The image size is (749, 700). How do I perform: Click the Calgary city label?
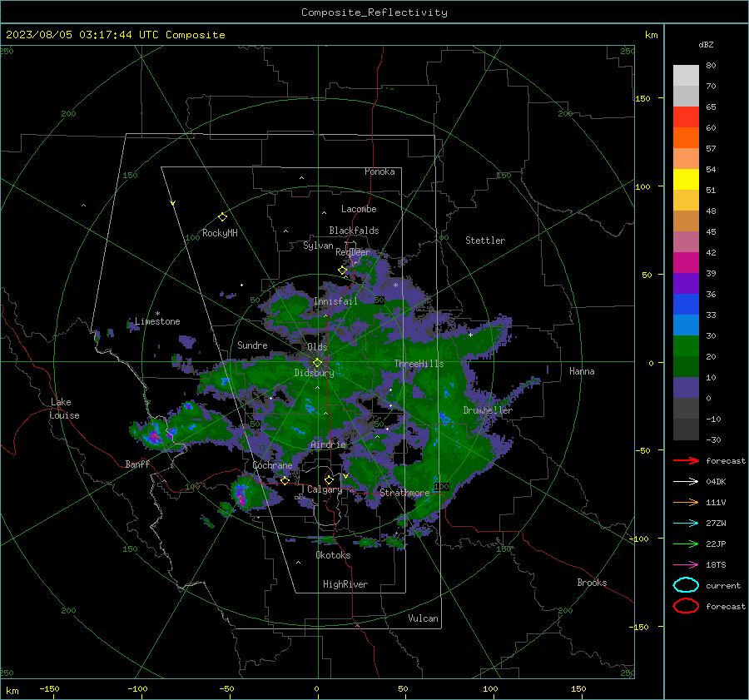[325, 489]
